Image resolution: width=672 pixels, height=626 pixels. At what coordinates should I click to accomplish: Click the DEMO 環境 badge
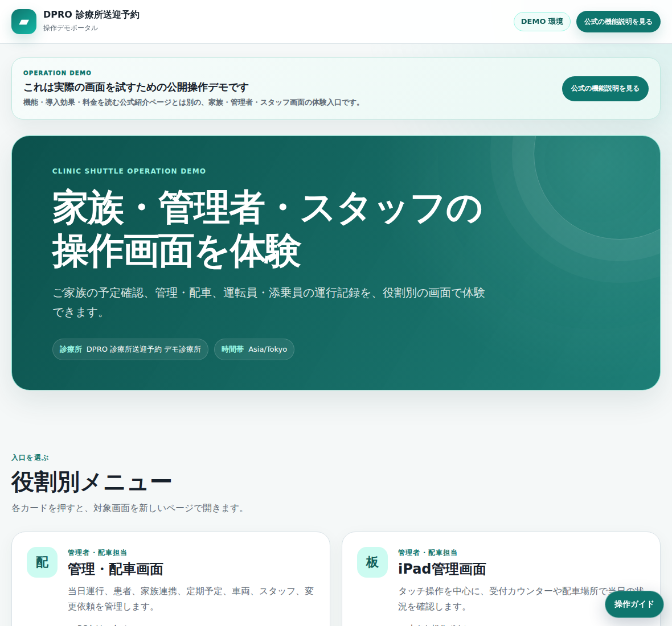point(542,22)
